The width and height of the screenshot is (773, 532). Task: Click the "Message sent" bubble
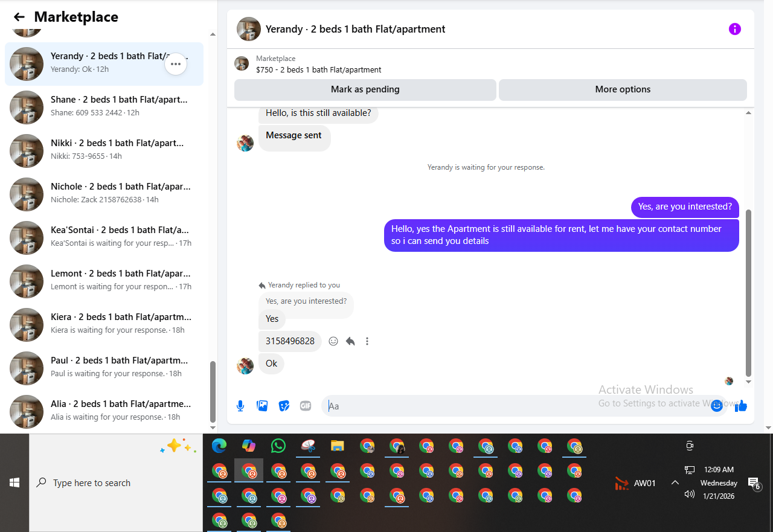pos(294,138)
